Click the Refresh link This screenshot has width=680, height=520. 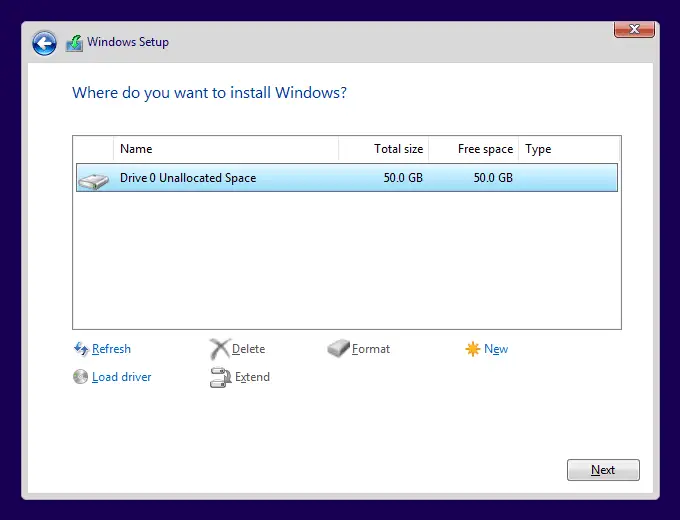111,349
